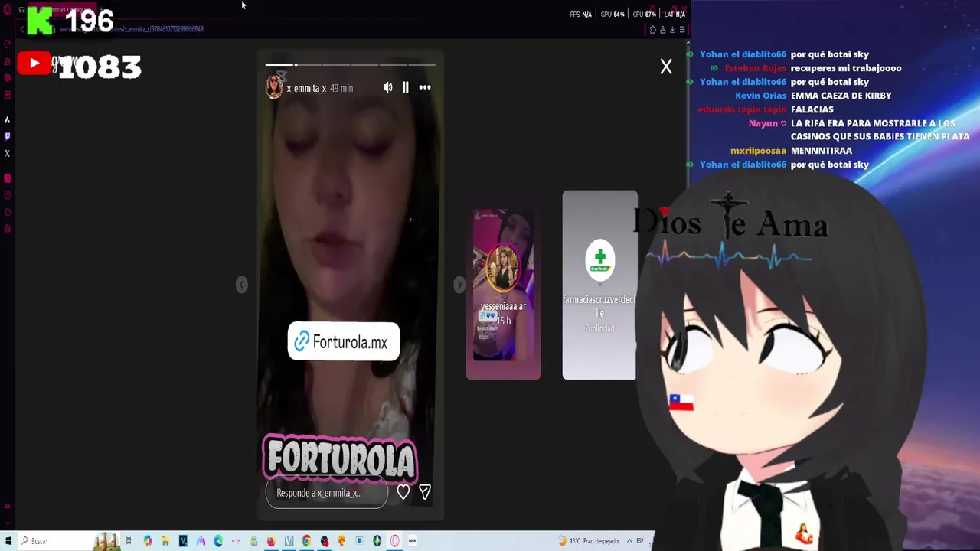This screenshot has width=980, height=551.
Task: Go to the previous story arrow
Action: [x=242, y=285]
